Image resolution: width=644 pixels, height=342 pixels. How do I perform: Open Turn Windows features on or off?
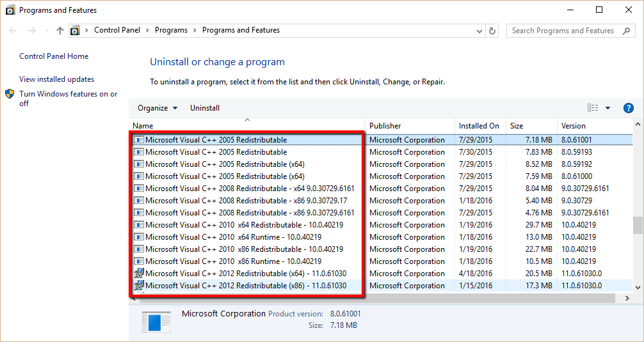68,99
